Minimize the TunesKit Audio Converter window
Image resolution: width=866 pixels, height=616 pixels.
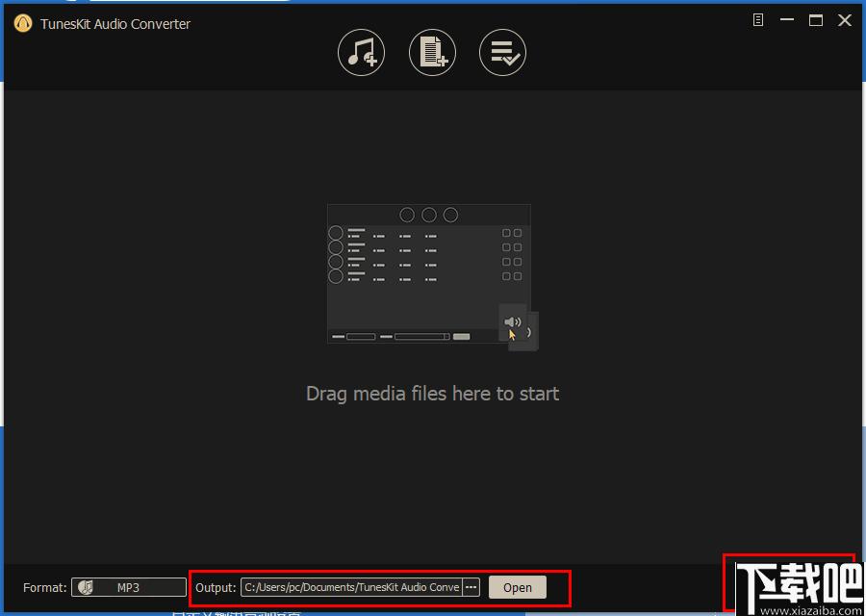tap(787, 20)
